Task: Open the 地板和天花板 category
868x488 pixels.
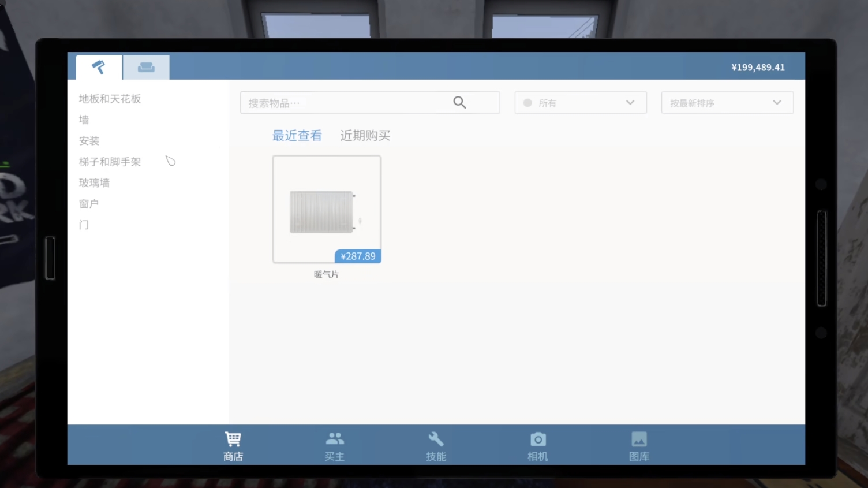Action: (110, 99)
